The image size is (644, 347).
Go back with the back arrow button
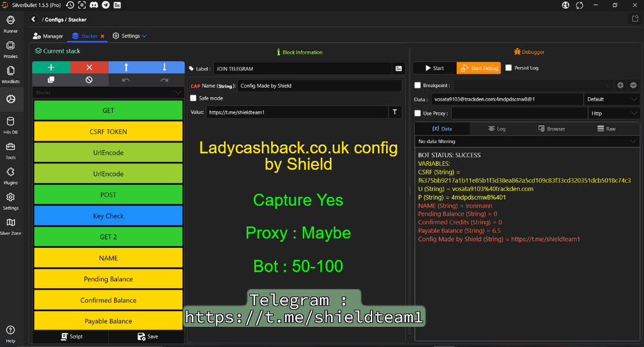pos(33,20)
